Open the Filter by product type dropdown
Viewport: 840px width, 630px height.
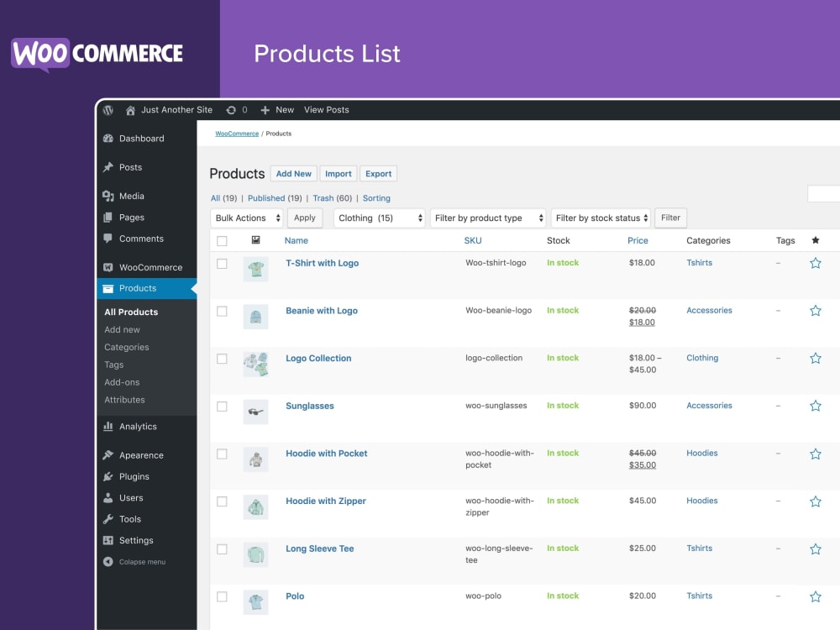[x=488, y=218]
